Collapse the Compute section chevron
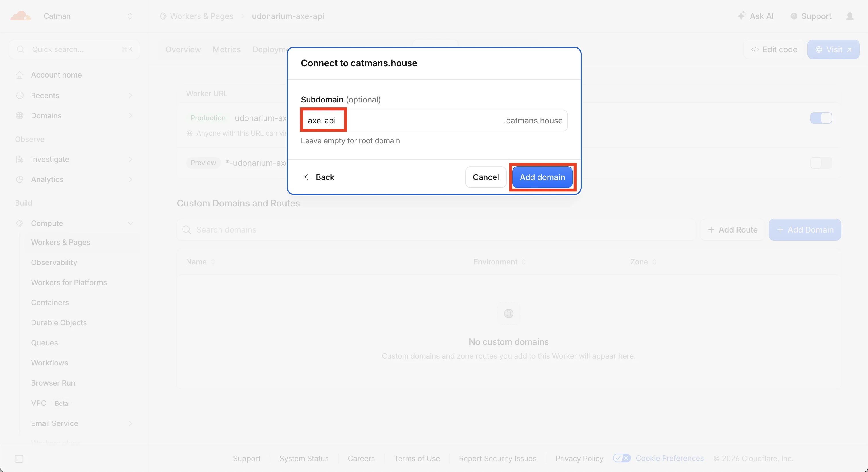This screenshot has width=868, height=472. click(130, 223)
